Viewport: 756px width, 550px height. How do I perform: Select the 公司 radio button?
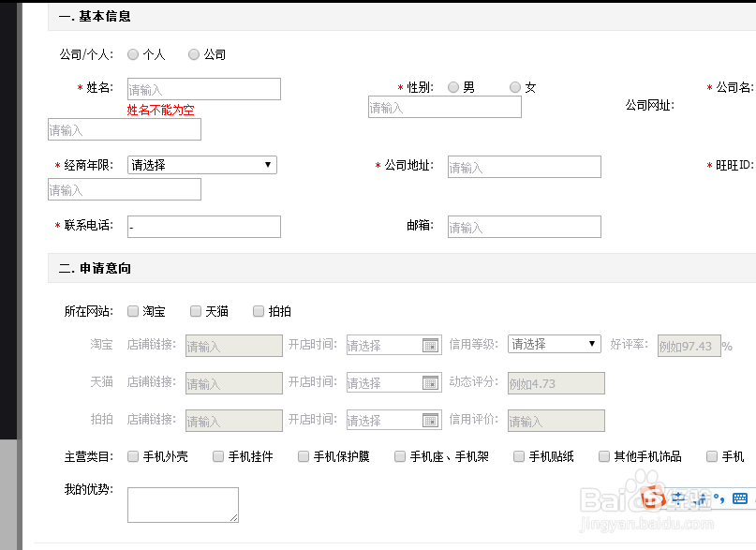coord(194,54)
